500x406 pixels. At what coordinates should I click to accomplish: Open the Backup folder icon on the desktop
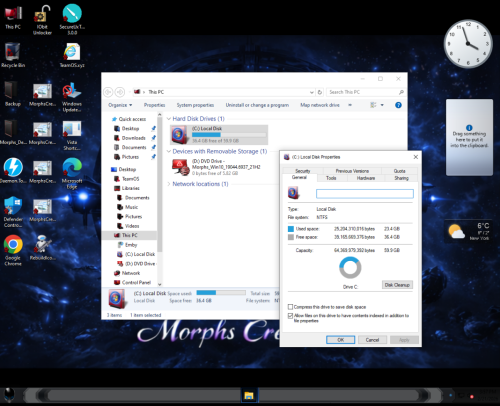point(13,94)
